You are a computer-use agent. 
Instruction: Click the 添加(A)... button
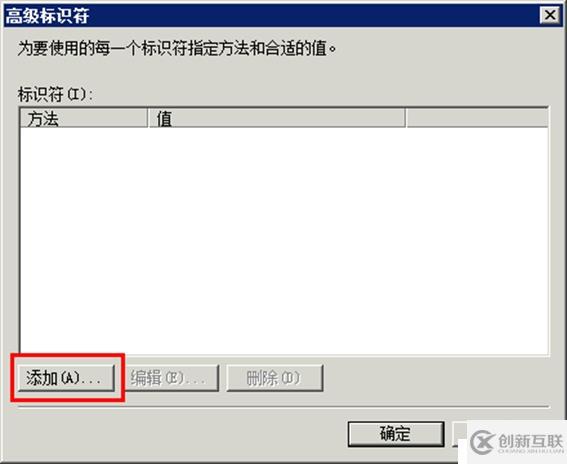tap(66, 378)
